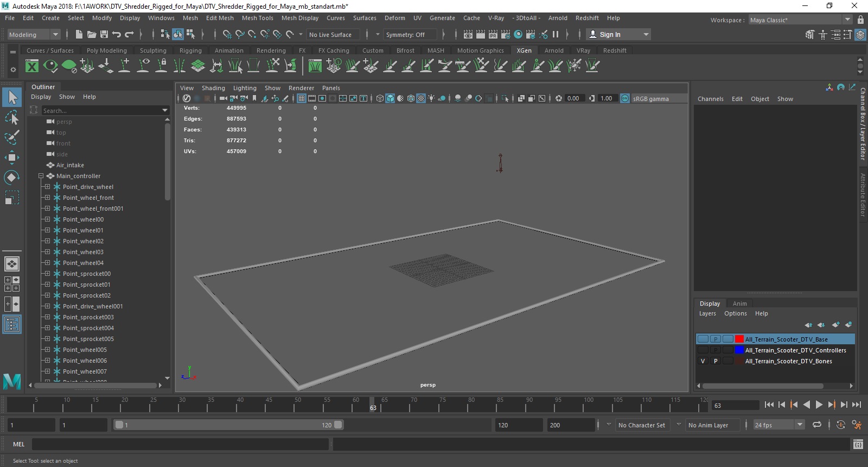Switch to the Poly Modeling shelf tab
The width and height of the screenshot is (868, 467).
106,51
